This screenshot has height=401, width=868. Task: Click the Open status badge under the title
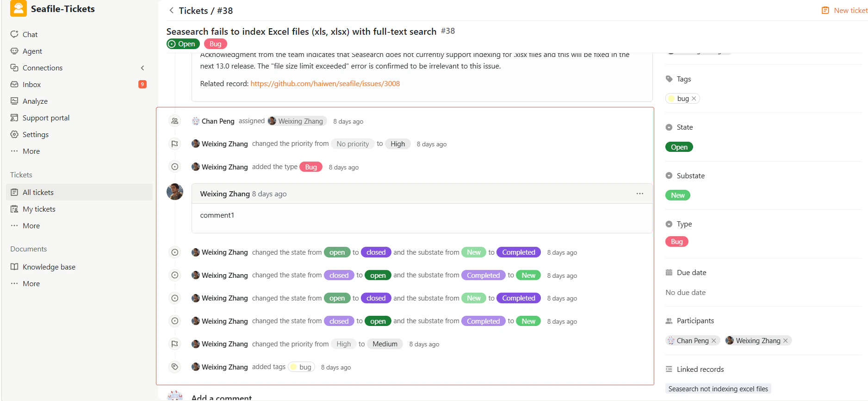click(183, 44)
